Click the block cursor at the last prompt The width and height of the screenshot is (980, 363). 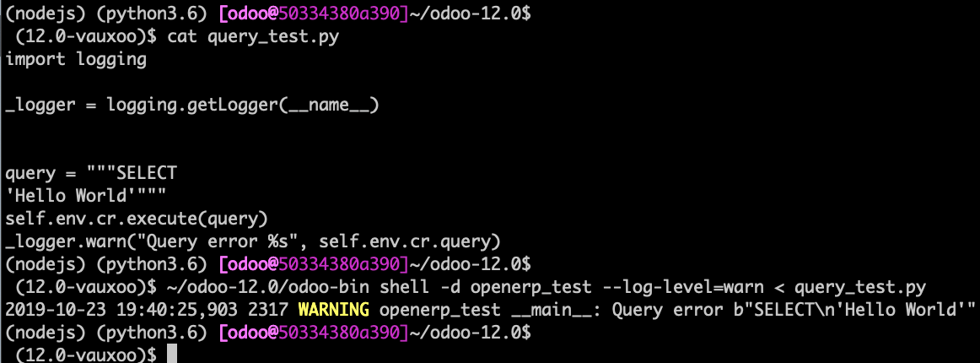click(172, 354)
